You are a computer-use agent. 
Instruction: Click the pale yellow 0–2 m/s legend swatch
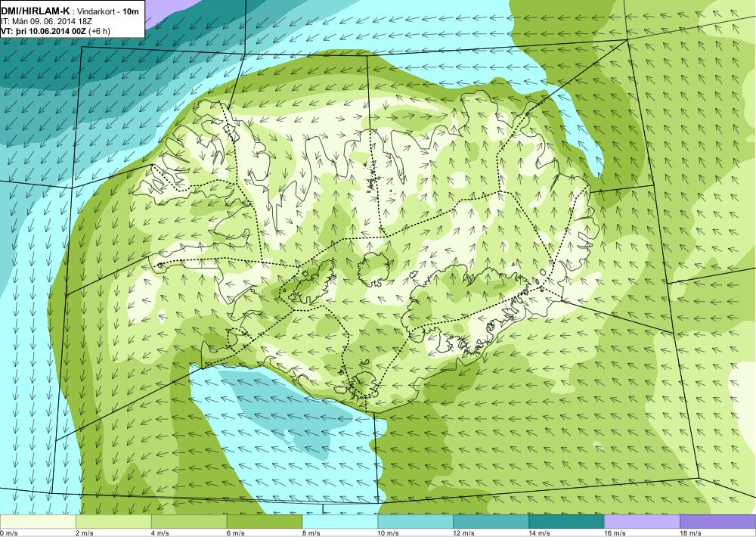[x=38, y=522]
